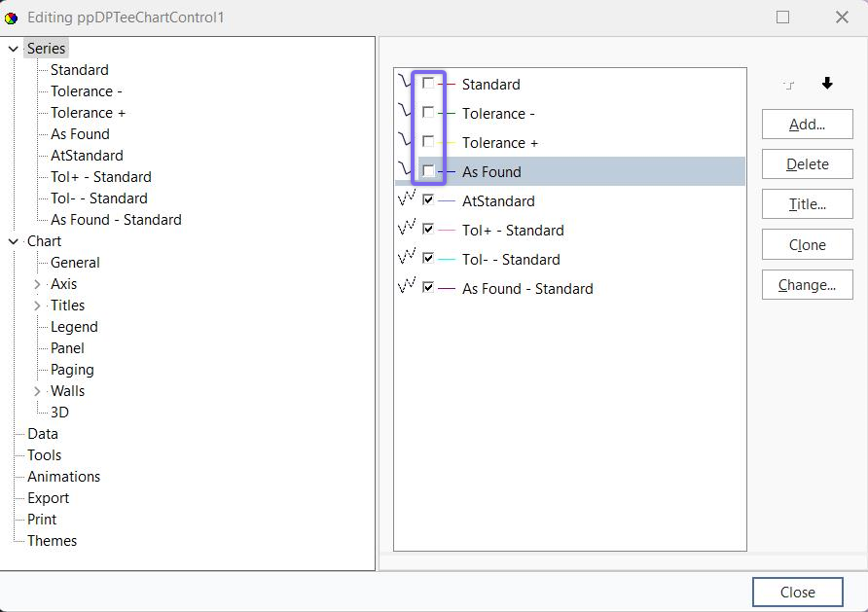Open the Export section in tree
The width and height of the screenshot is (868, 612).
coord(48,498)
